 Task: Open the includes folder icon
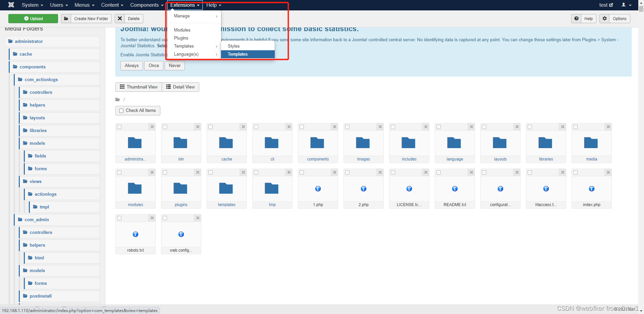(409, 143)
